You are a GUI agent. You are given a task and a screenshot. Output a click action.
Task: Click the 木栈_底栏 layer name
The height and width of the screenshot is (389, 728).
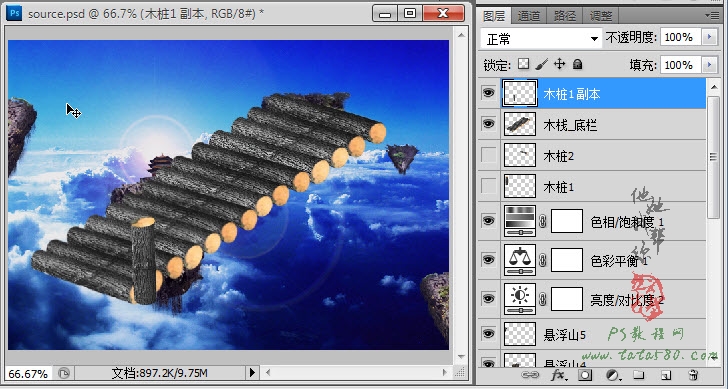[x=570, y=125]
